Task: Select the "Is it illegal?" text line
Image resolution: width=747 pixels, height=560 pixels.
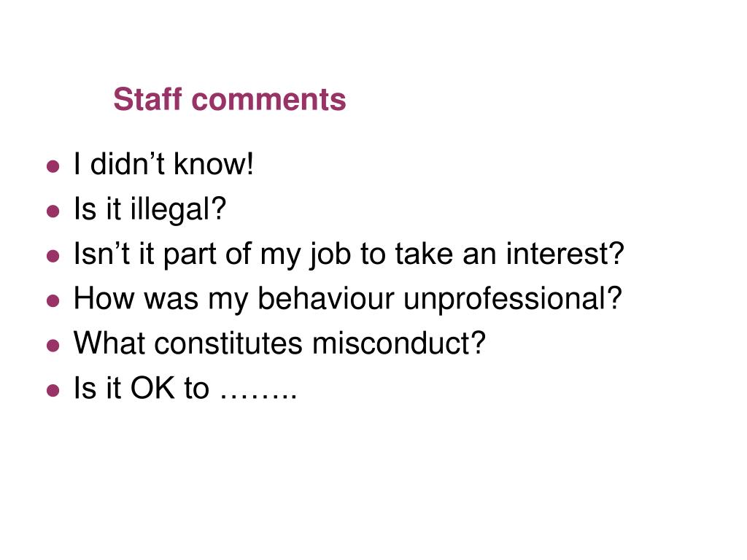Action: pyautogui.click(x=150, y=209)
